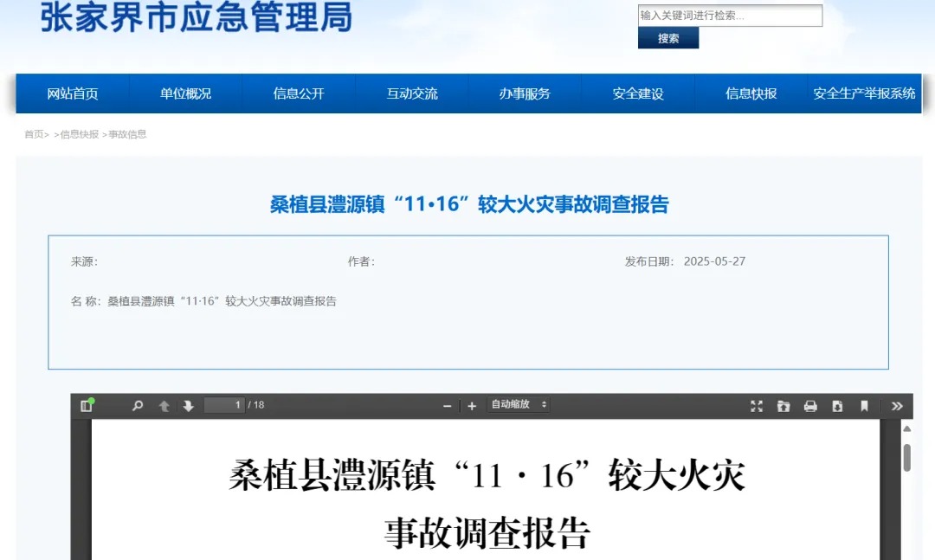Go to next PDF page arrow
The width and height of the screenshot is (935, 560).
coord(189,406)
